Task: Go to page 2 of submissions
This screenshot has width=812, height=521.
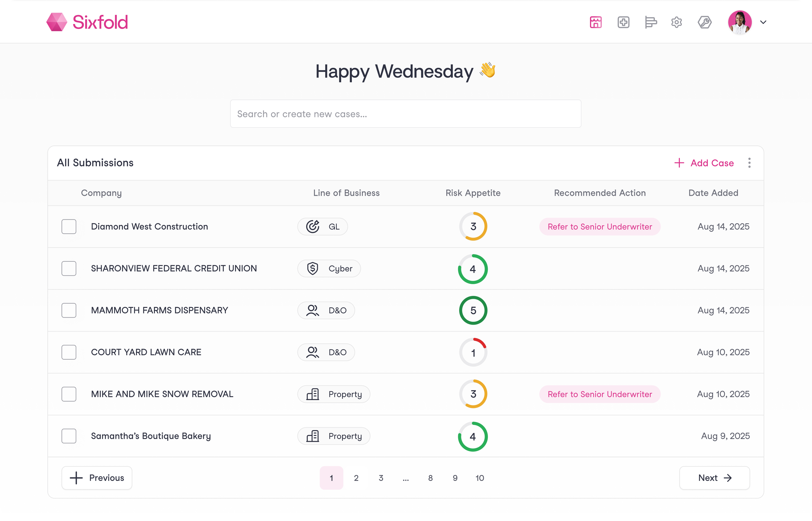Action: point(356,478)
